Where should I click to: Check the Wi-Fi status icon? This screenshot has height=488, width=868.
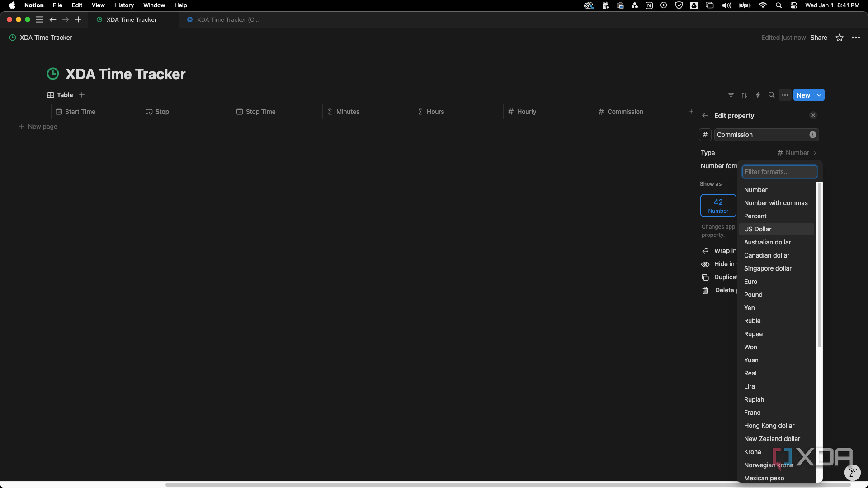(763, 5)
